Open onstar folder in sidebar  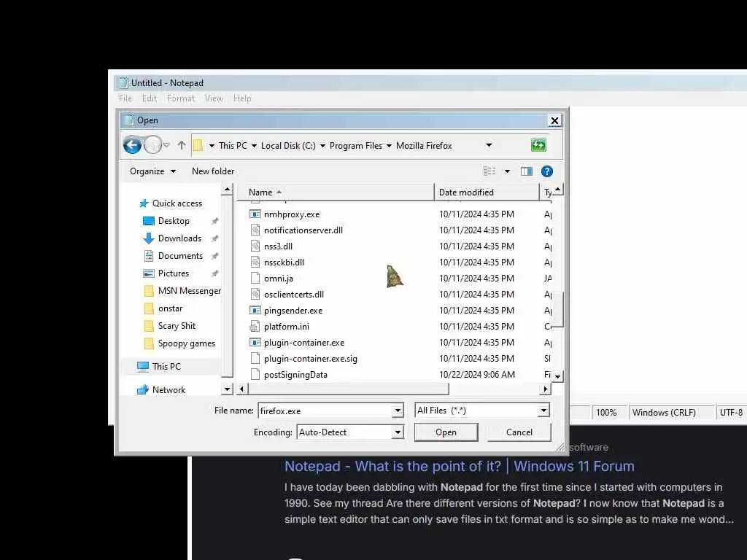(x=163, y=308)
